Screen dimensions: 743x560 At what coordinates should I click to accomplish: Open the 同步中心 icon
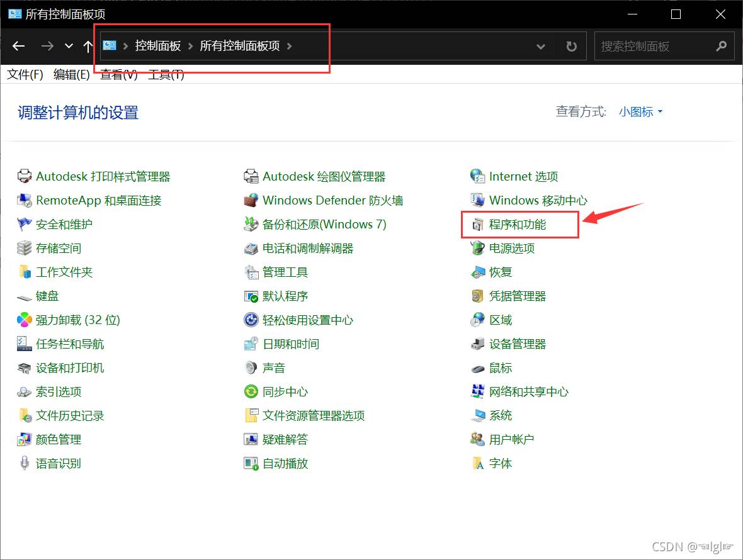(x=251, y=392)
